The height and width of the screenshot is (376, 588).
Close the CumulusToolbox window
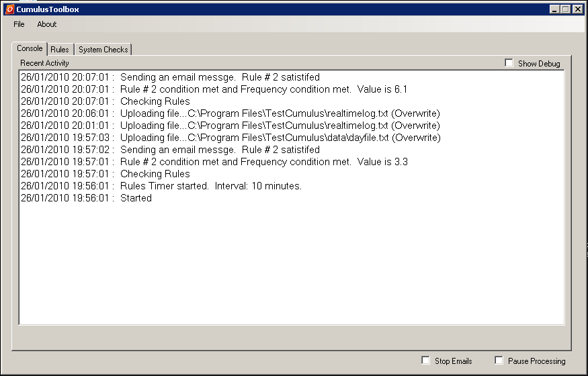(577, 9)
